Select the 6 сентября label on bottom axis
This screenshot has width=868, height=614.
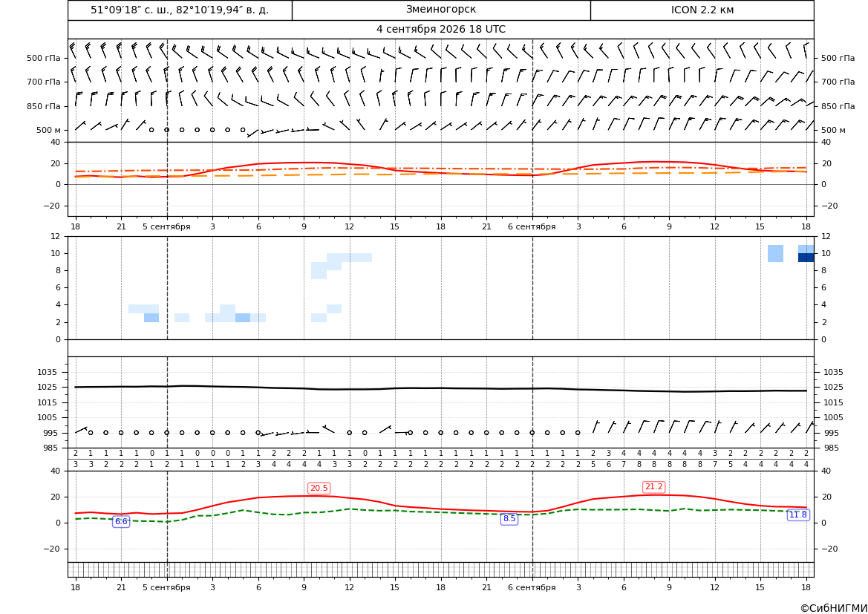coord(532,587)
